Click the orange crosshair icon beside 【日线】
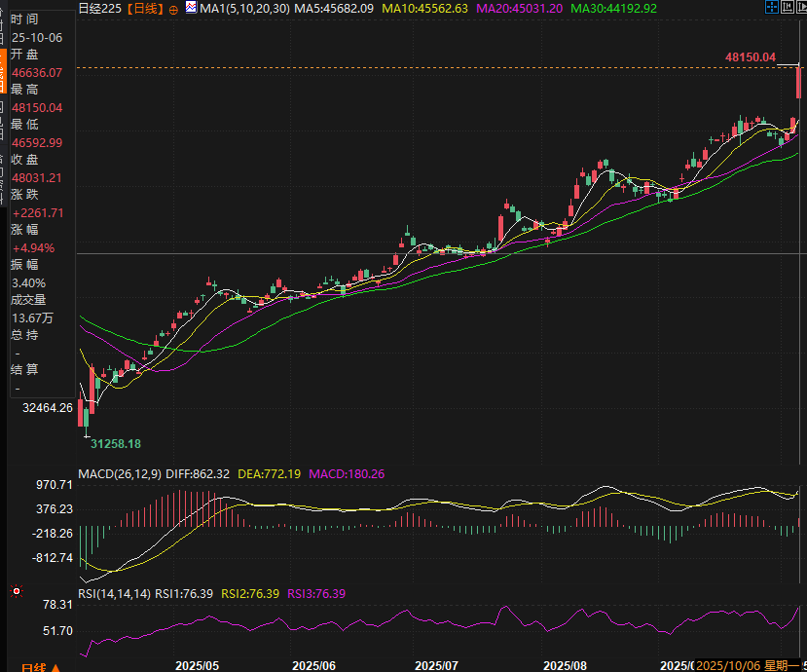 [x=173, y=9]
